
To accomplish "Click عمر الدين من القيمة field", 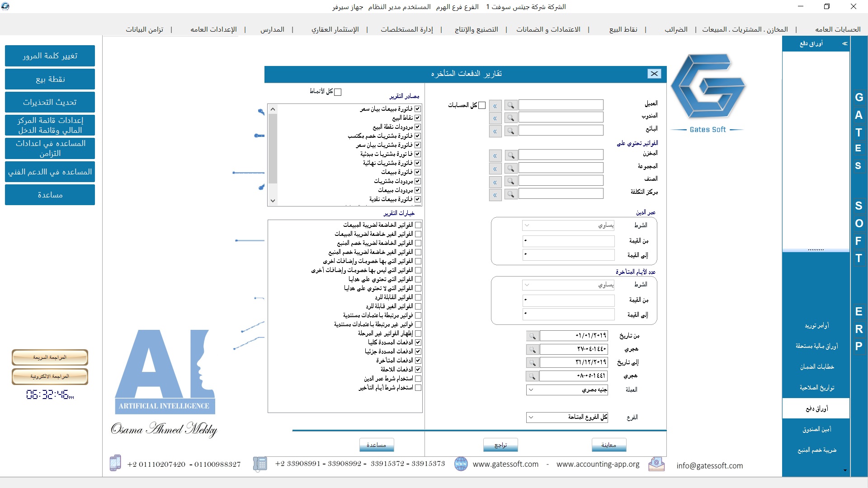I will pyautogui.click(x=569, y=241).
